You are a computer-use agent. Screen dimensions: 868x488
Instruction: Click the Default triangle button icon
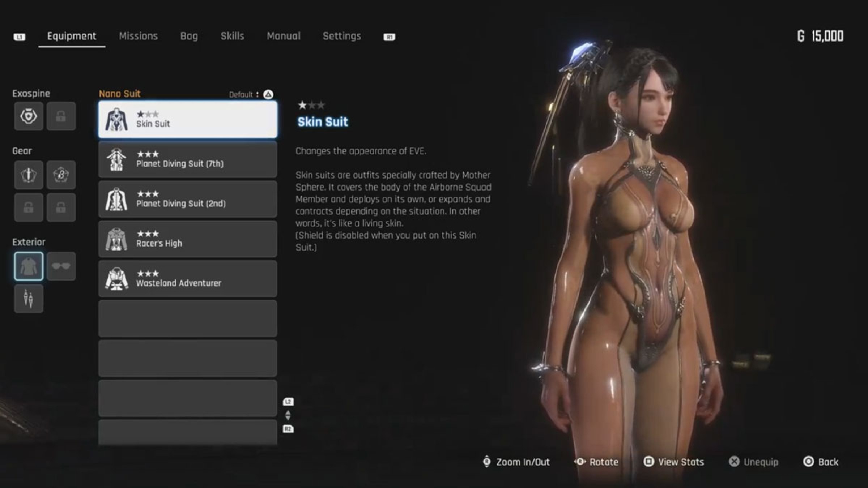tap(268, 95)
